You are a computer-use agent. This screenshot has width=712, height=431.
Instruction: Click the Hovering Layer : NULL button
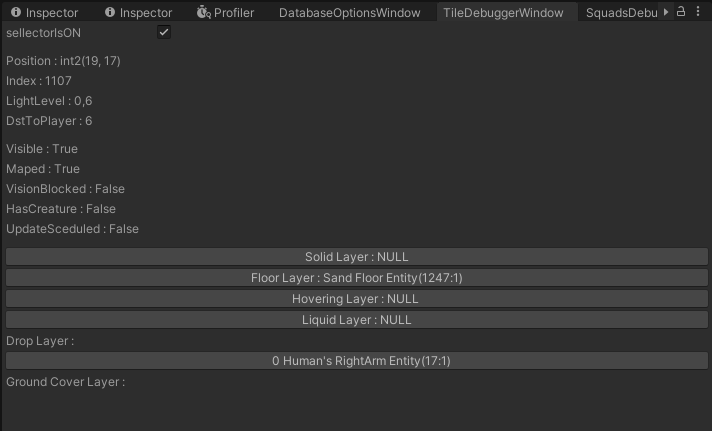(356, 298)
